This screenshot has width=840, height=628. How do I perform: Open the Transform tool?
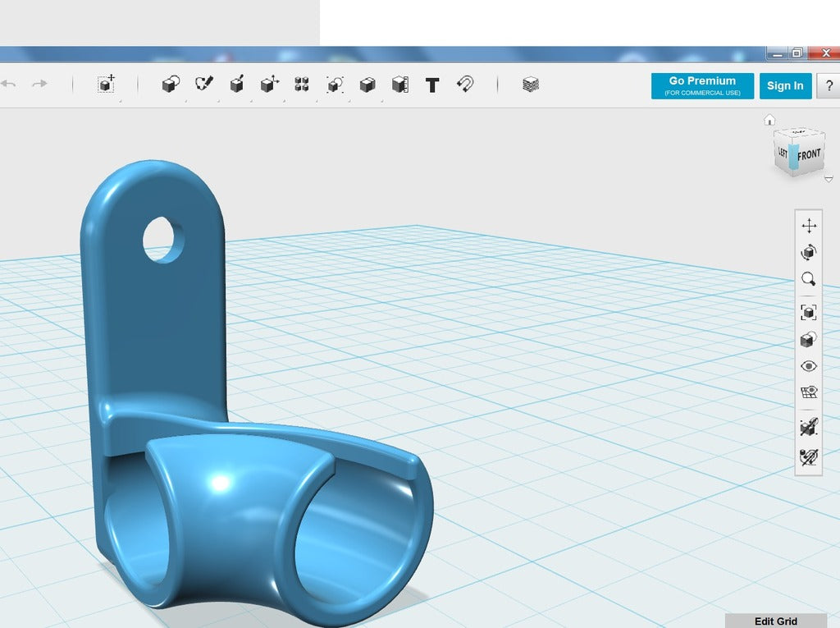click(106, 85)
